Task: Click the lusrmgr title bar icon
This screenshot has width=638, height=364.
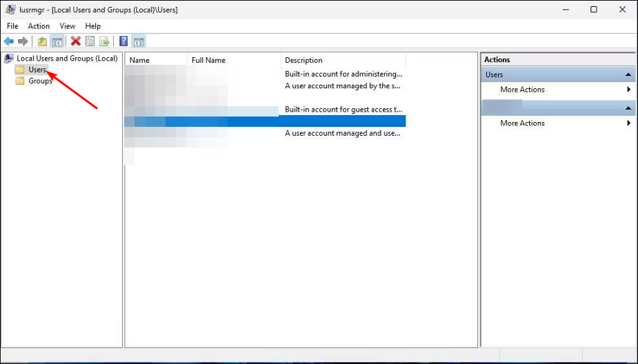Action: [10, 10]
